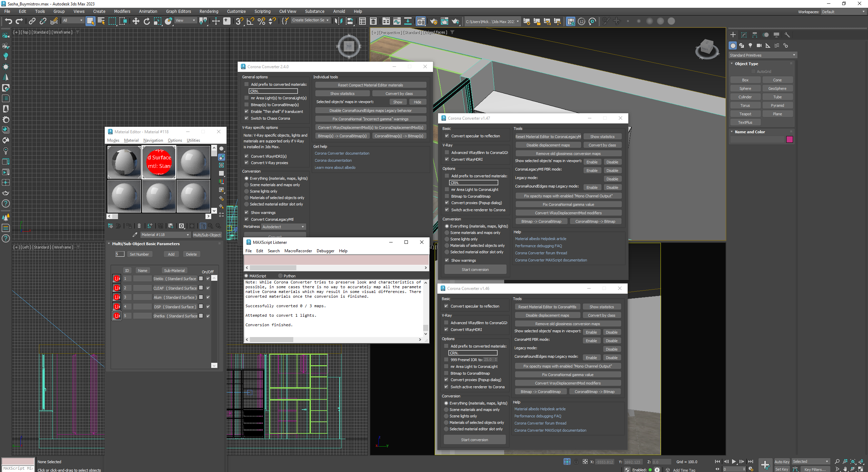Open MacroRecorder menu in MAXScript Listener

tap(298, 251)
